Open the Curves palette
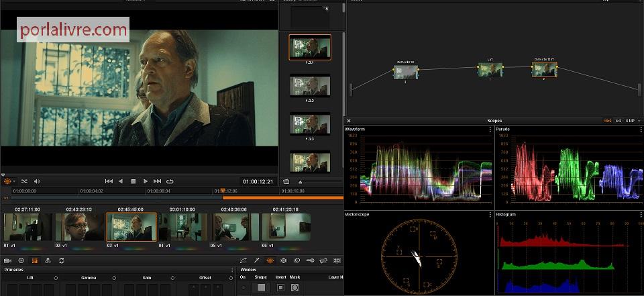This screenshot has height=296, width=644. (243, 260)
